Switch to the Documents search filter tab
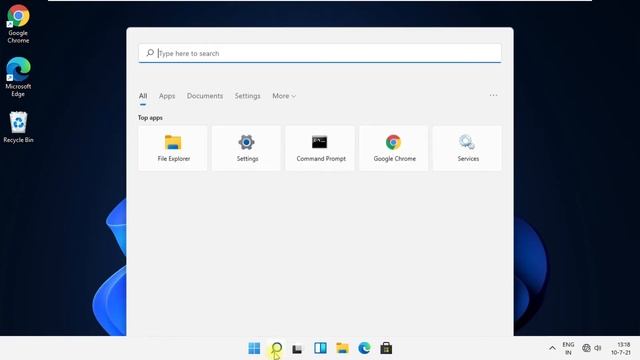 click(205, 96)
